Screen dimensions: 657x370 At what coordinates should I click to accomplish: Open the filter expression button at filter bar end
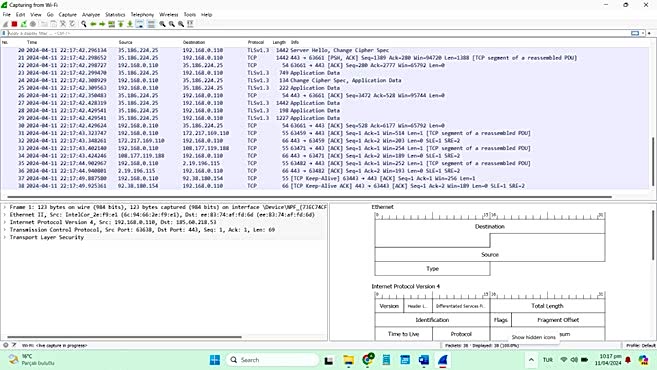coord(649,33)
